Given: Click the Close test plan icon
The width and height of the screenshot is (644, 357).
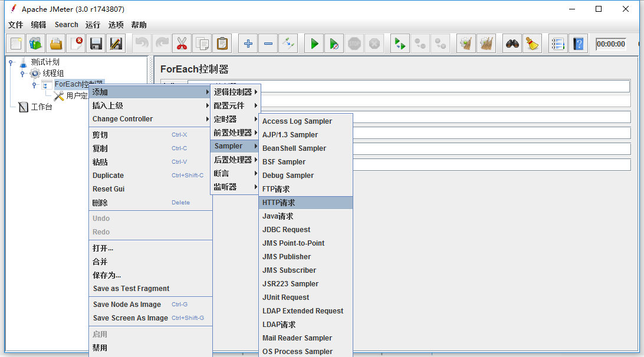Looking at the screenshot, I should click(x=76, y=44).
